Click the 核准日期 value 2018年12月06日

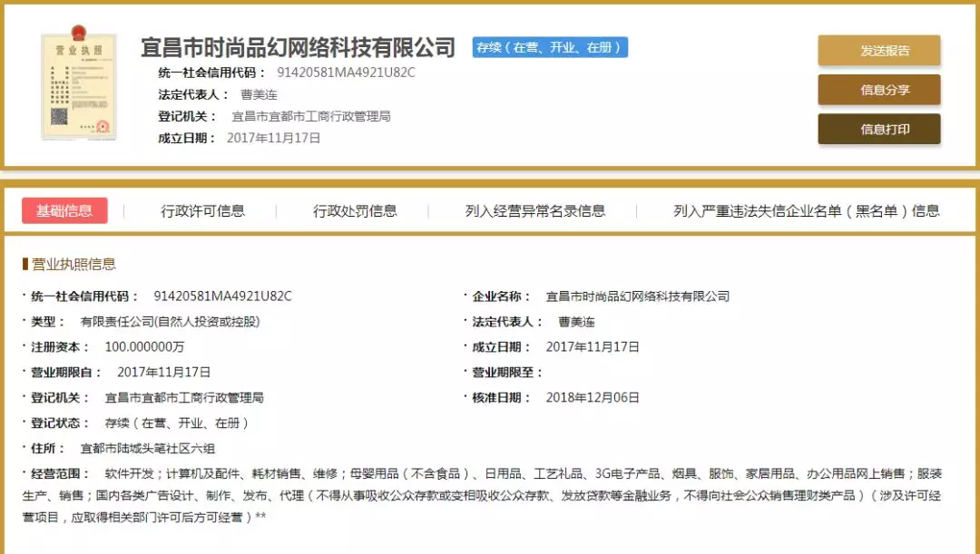[593, 397]
